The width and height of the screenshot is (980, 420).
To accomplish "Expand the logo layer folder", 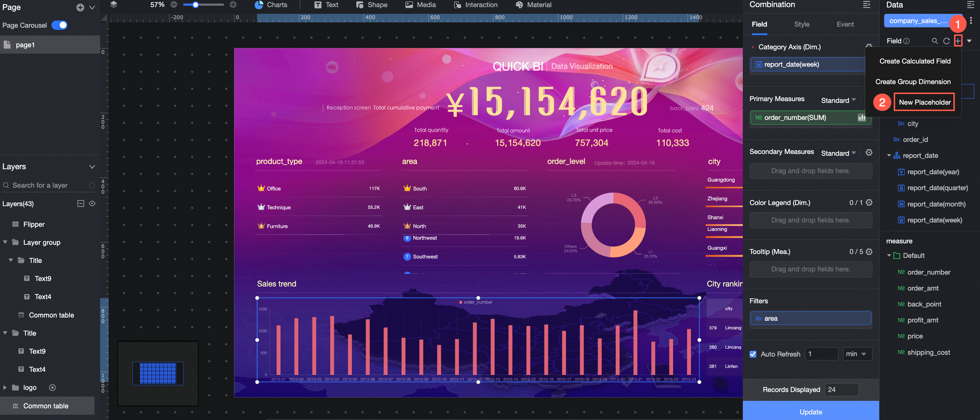I will (x=5, y=387).
